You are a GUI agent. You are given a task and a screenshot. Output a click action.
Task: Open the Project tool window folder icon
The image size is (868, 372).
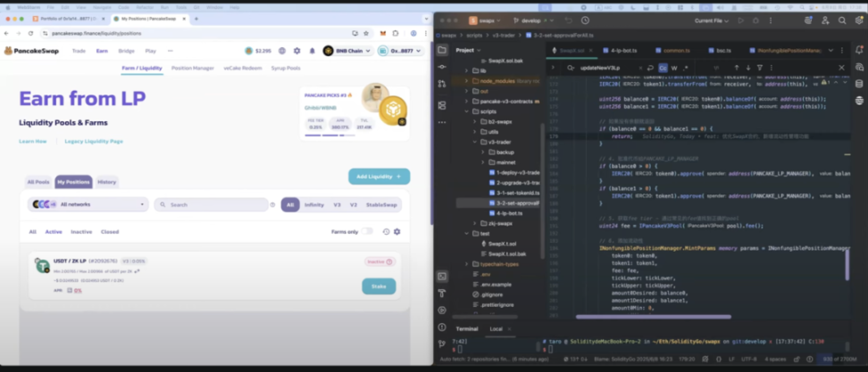point(442,50)
